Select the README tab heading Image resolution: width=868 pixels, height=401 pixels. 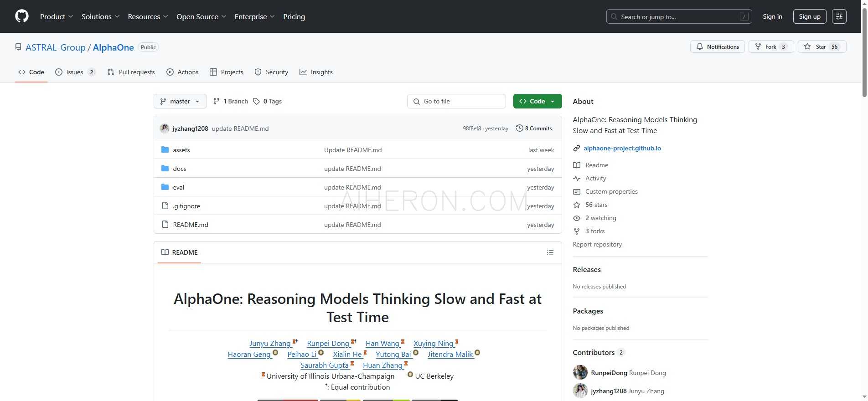(x=180, y=252)
